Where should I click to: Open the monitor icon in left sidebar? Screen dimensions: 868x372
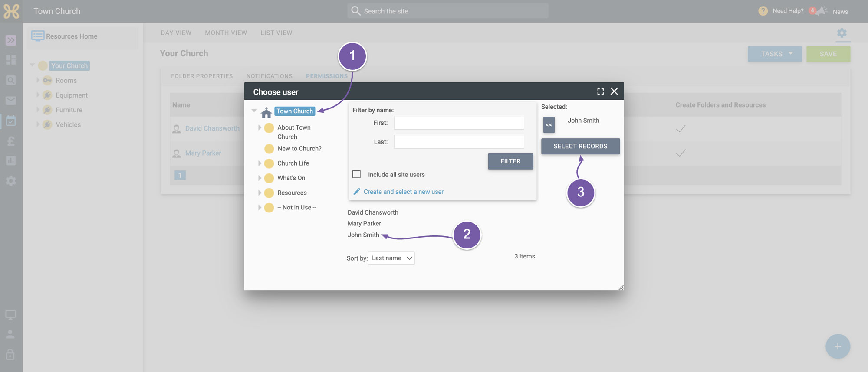click(x=10, y=315)
